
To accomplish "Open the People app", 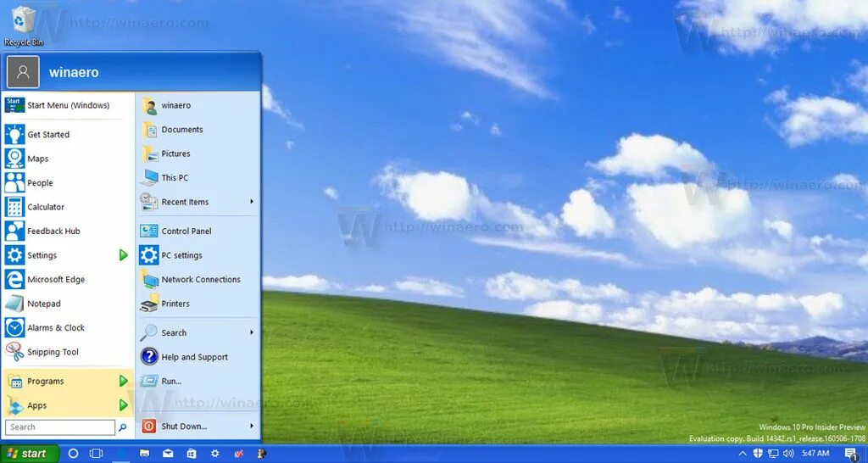I will pos(68,183).
